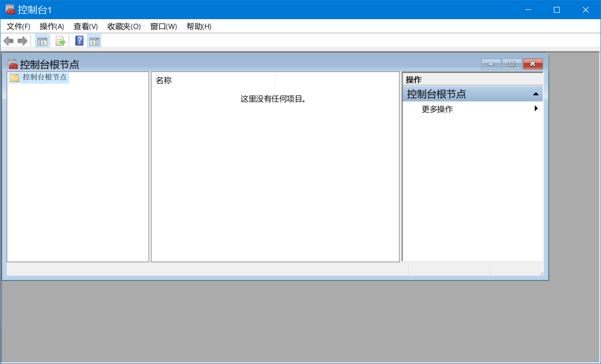Click the 更多操作 action link
The width and height of the screenshot is (601, 364).
437,109
